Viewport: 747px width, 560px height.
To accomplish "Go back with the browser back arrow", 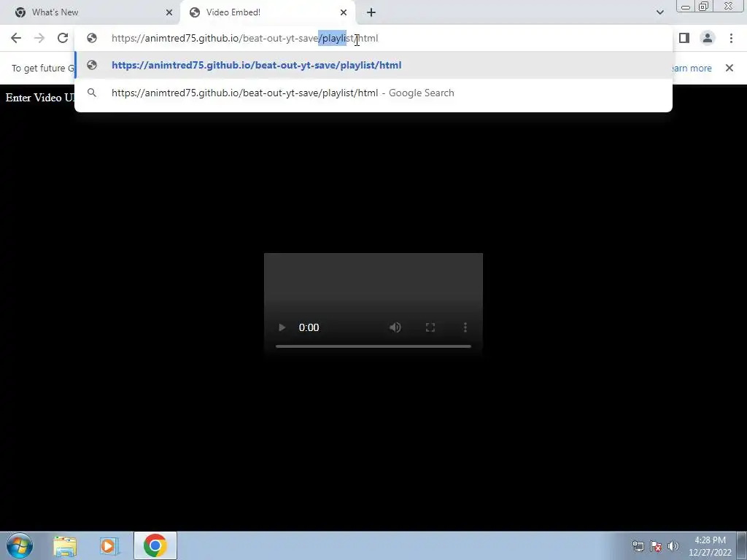I will click(x=16, y=38).
